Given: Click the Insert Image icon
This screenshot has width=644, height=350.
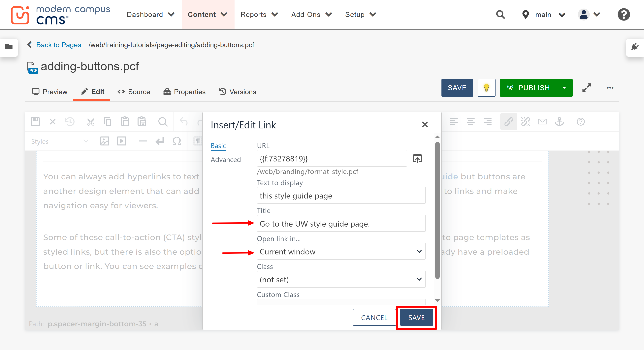Looking at the screenshot, I should pyautogui.click(x=105, y=141).
